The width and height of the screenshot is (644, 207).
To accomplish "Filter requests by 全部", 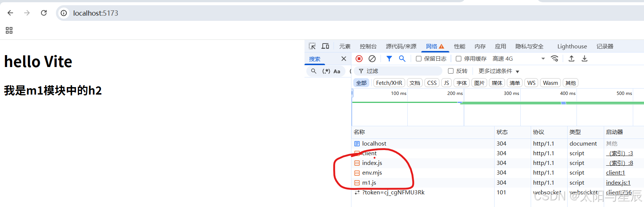I will [361, 83].
